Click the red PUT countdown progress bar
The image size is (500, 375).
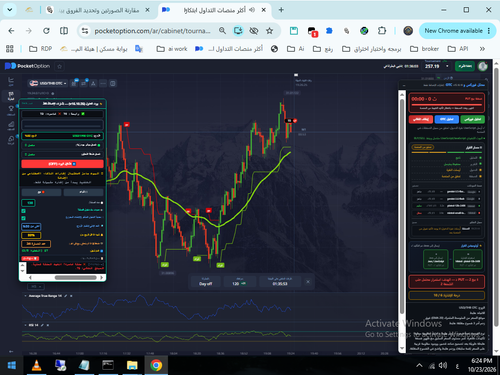pyautogui.click(x=447, y=105)
